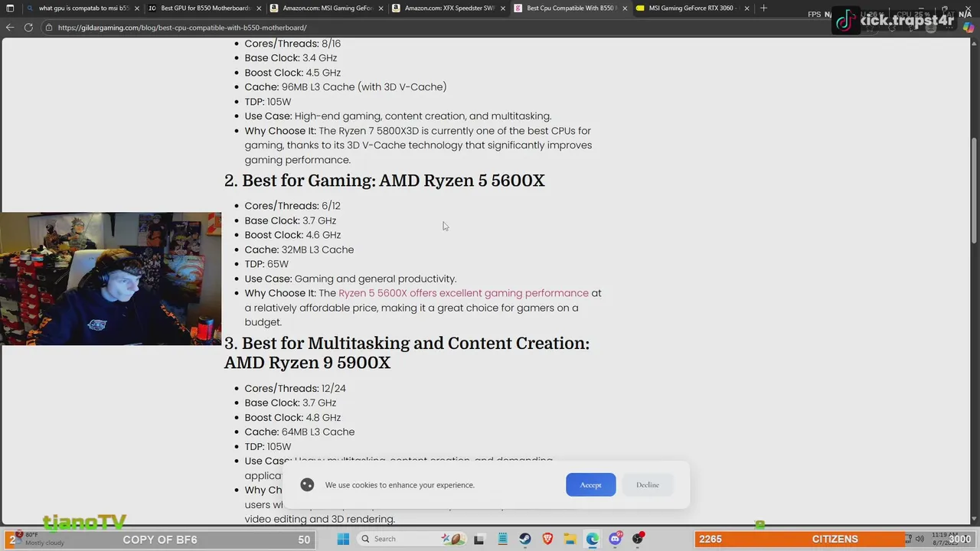
Task: Open File Explorer from the taskbar
Action: click(x=570, y=539)
